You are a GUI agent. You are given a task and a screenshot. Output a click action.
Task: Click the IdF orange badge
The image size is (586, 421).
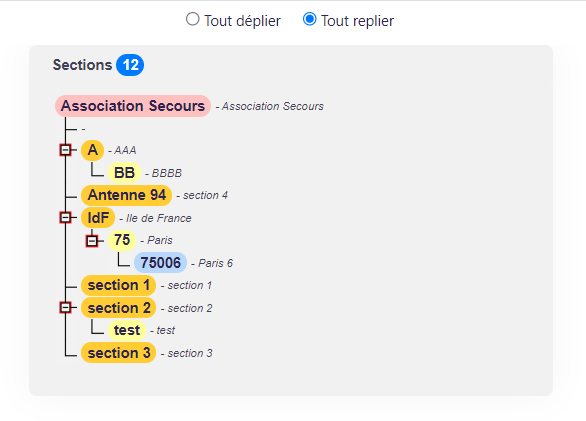pyautogui.click(x=98, y=218)
